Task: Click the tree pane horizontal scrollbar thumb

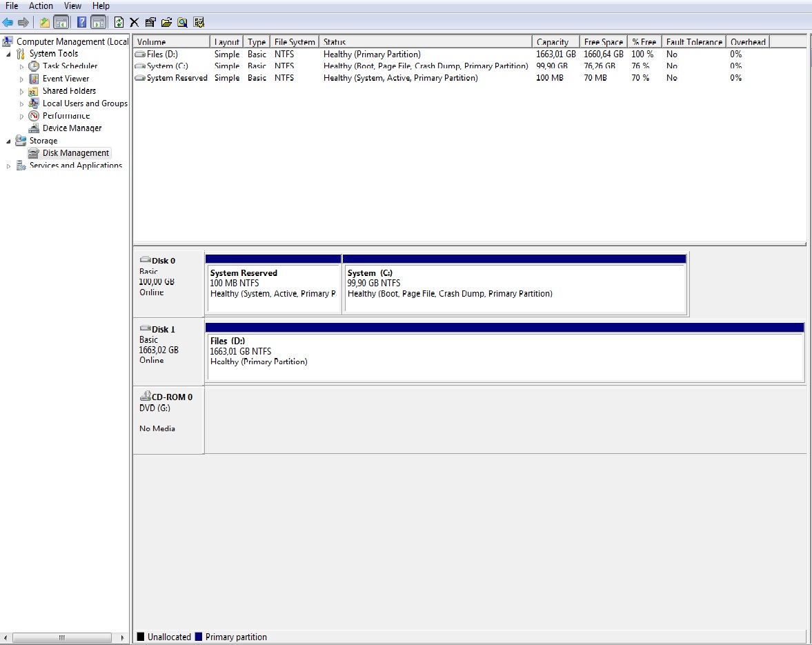Action: point(62,637)
